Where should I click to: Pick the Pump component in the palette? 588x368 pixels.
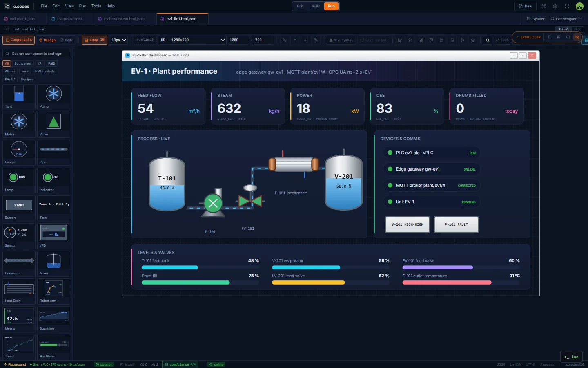53,97
